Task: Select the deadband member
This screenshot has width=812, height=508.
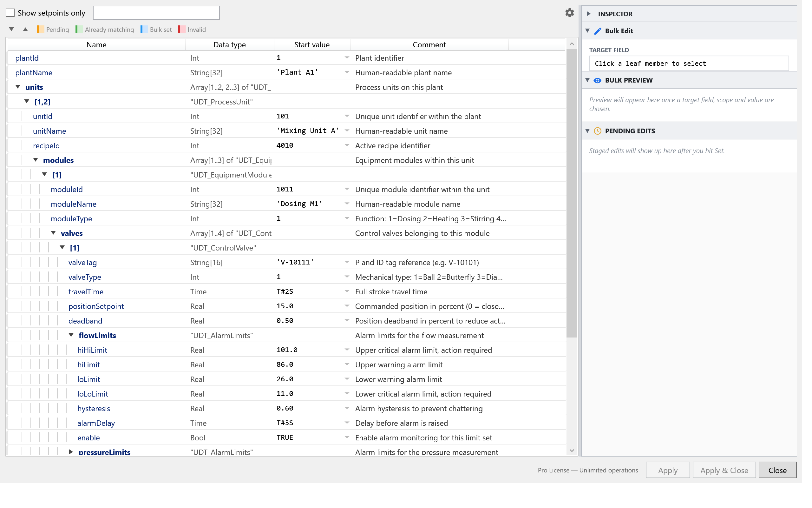Action: coord(85,321)
